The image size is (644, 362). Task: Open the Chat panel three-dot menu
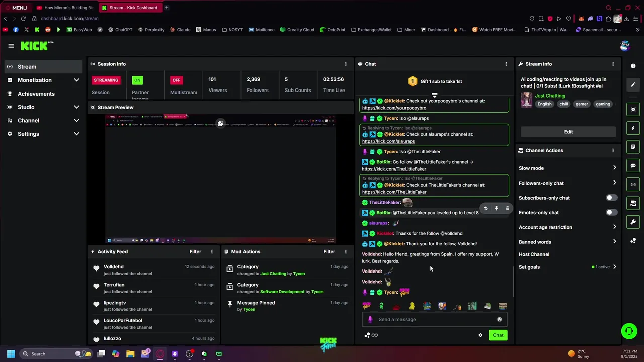506,64
